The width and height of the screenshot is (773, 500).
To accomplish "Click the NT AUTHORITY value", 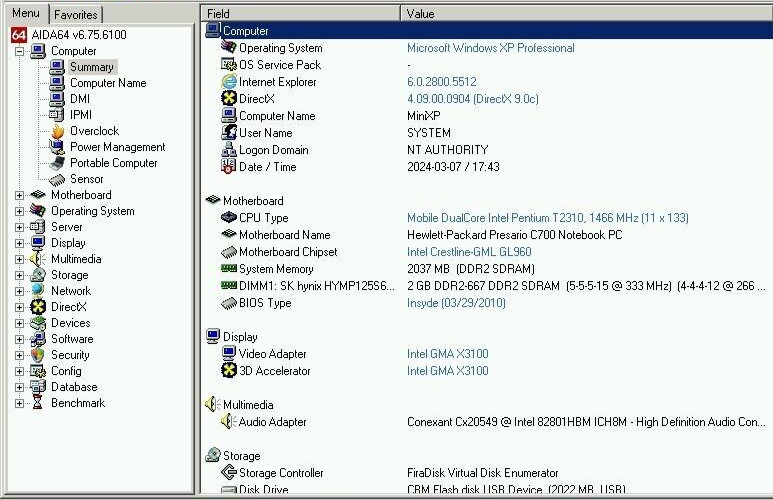I will pos(448,149).
